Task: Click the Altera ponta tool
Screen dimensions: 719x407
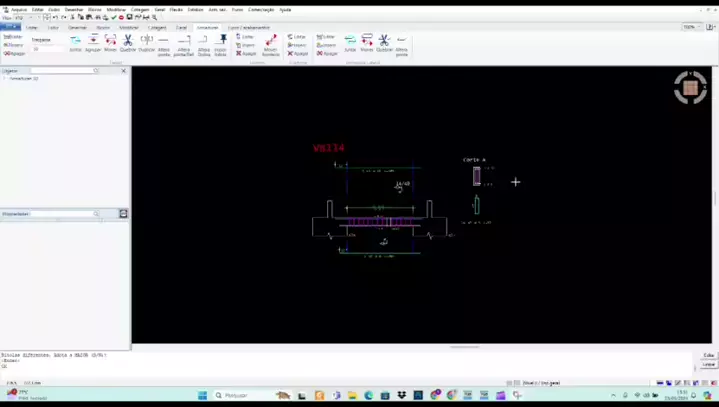Action: [x=401, y=42]
